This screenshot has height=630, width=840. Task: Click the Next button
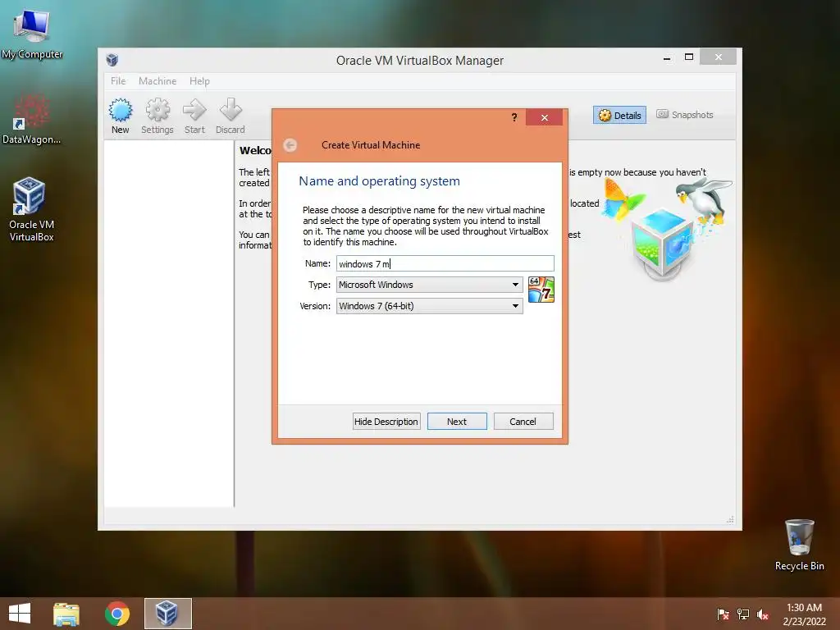pyautogui.click(x=457, y=422)
